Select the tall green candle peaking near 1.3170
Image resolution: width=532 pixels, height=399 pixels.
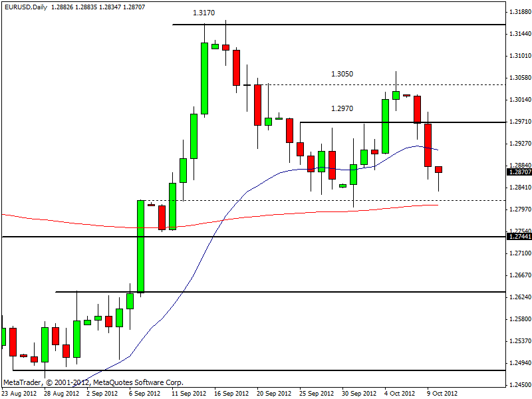204,78
